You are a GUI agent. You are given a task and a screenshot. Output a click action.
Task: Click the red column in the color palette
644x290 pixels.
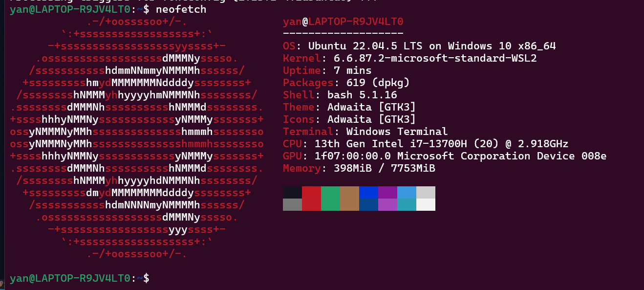pos(311,199)
